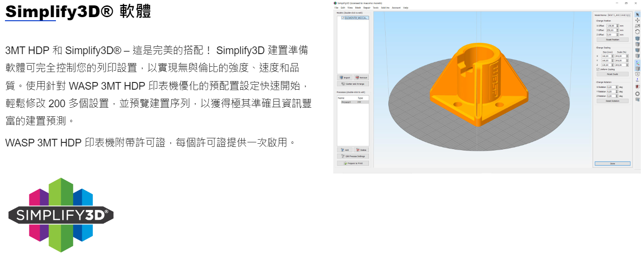Screen dimensions: 644x255
Task: Click the Delete process button
Action: coord(361,150)
